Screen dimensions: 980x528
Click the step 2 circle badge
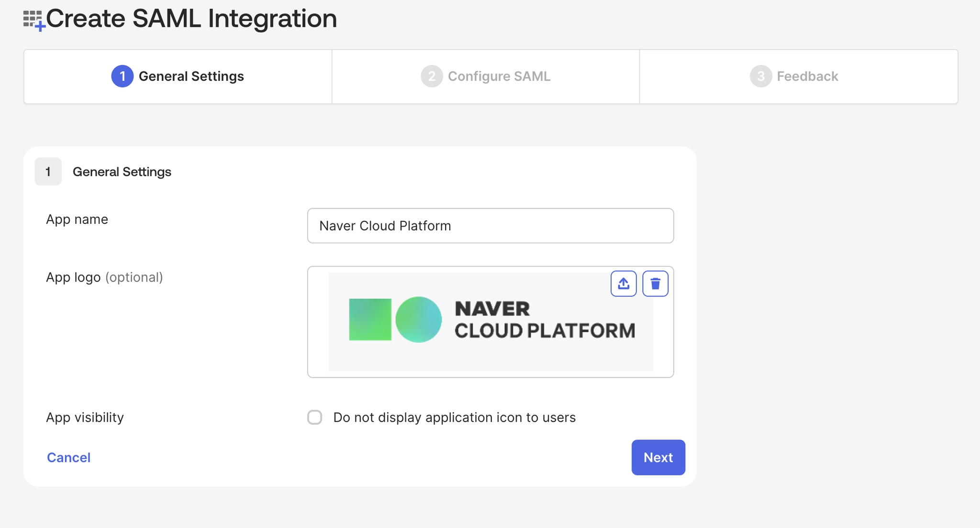click(x=431, y=77)
